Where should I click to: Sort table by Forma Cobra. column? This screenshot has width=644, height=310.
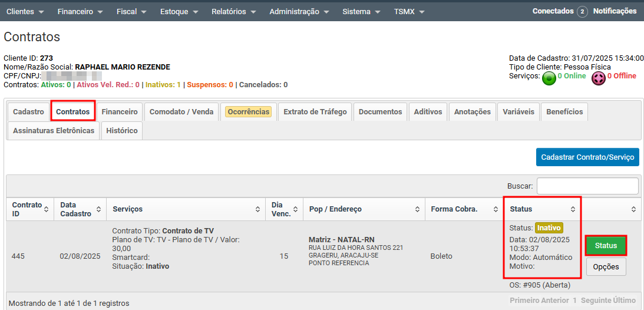click(x=496, y=209)
